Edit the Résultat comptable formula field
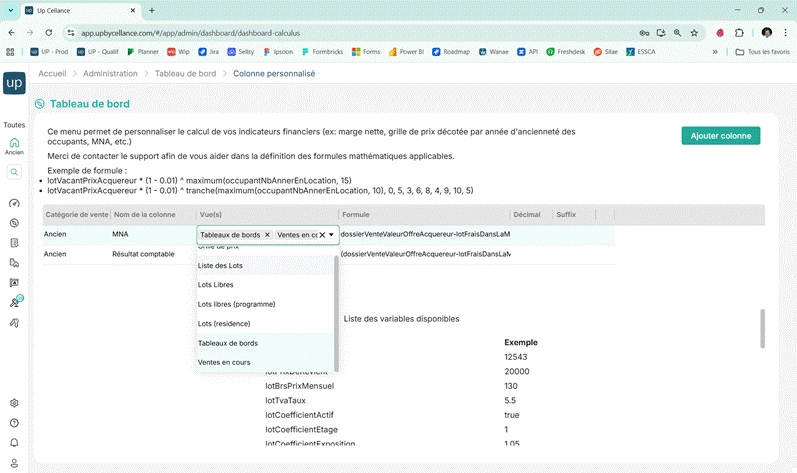This screenshot has height=473, width=797. [425, 254]
